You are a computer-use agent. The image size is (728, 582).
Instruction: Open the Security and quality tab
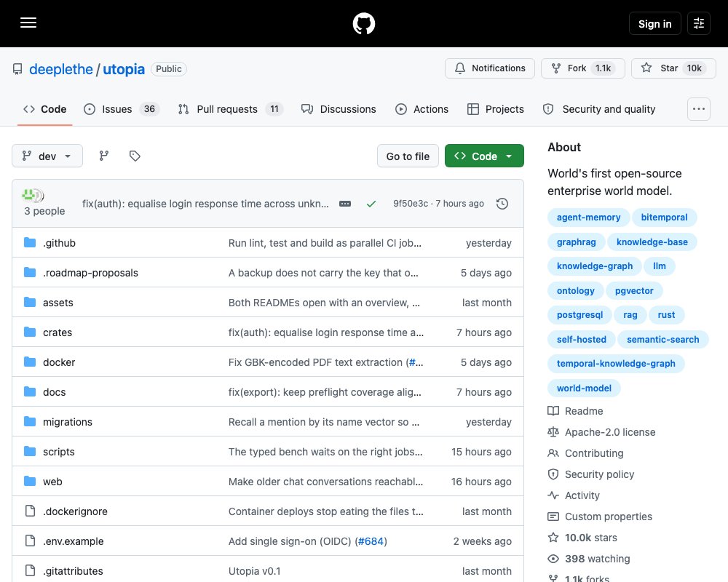(x=599, y=109)
